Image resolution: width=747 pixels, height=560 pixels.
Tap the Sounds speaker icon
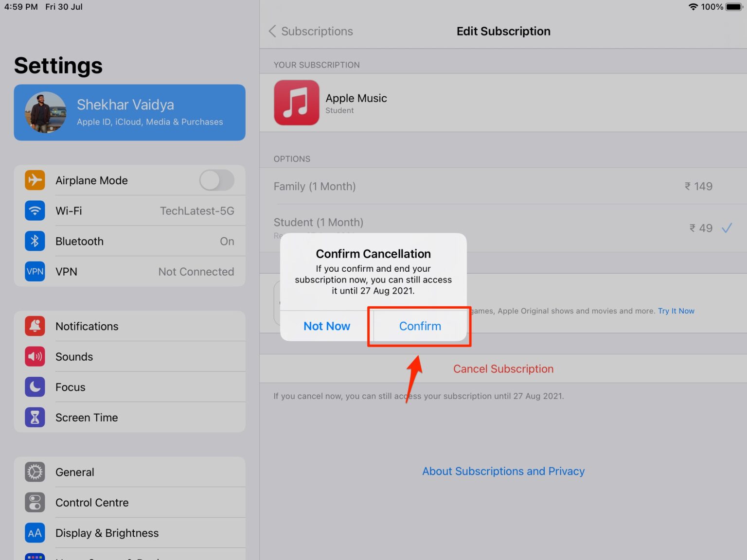tap(35, 356)
